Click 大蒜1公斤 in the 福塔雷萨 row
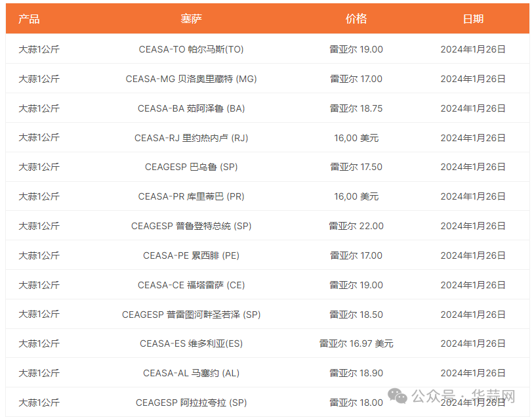Viewport: 532px width, 417px height. click(x=39, y=285)
